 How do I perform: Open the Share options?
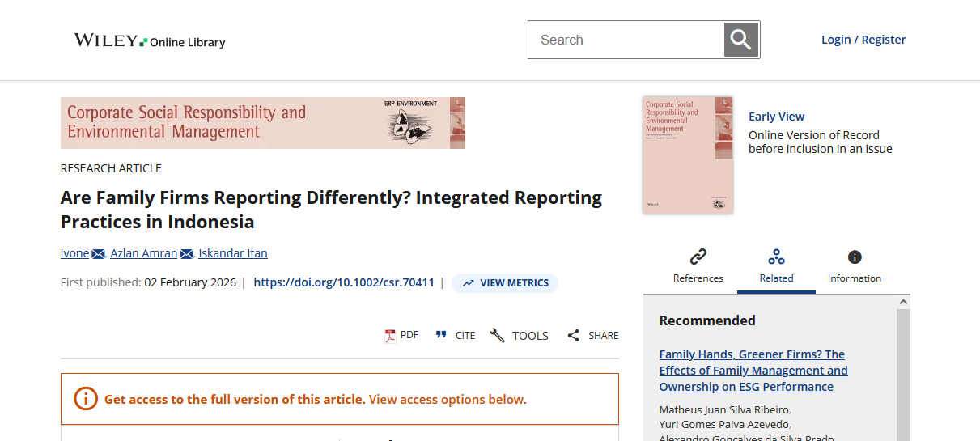click(x=592, y=335)
